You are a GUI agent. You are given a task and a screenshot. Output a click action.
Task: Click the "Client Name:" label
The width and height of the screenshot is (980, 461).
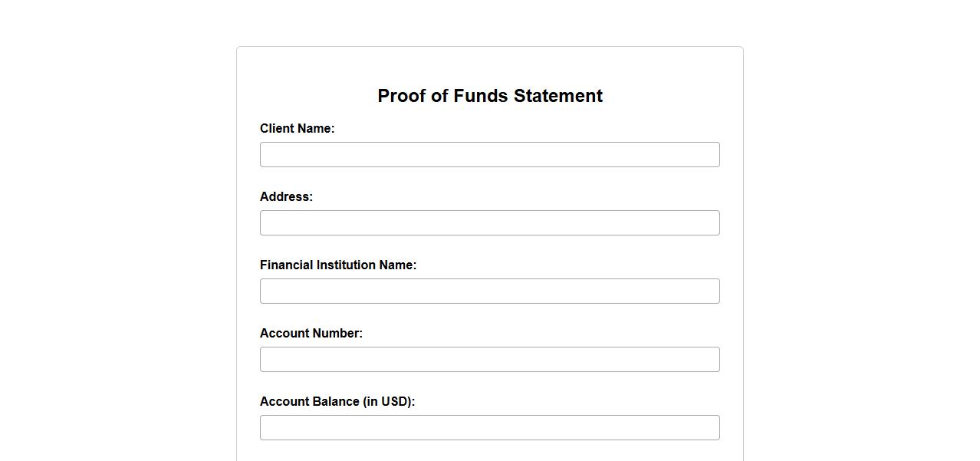point(297,128)
